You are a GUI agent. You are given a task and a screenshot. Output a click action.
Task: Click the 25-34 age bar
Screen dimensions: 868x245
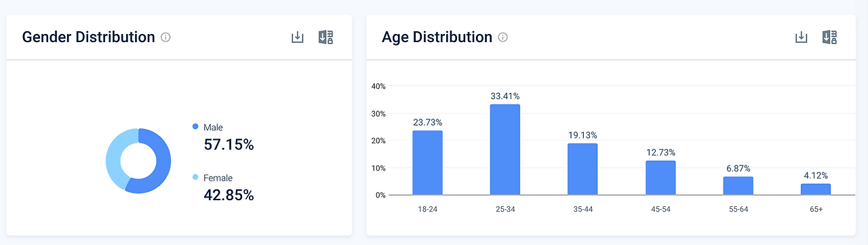click(505, 150)
